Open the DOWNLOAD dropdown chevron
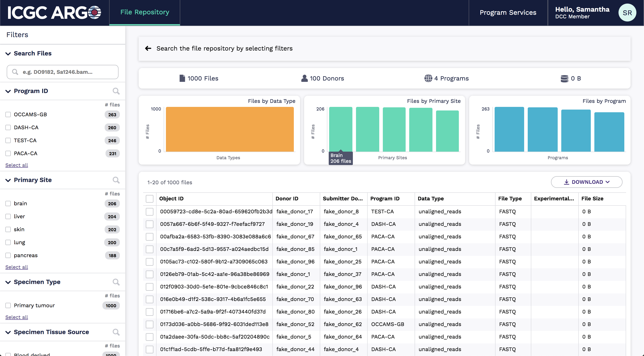 (608, 182)
